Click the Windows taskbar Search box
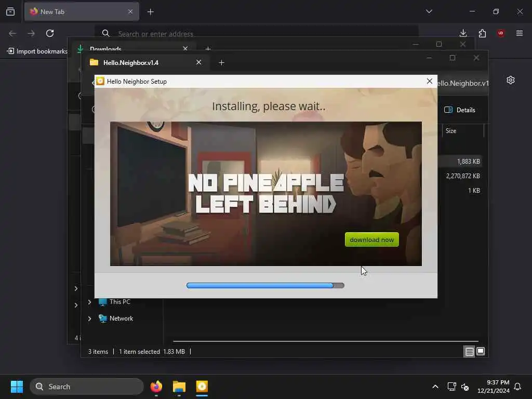532x399 pixels. coord(87,387)
